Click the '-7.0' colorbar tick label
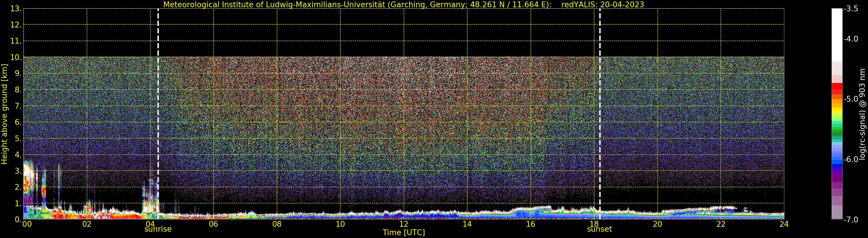 click(x=851, y=220)
